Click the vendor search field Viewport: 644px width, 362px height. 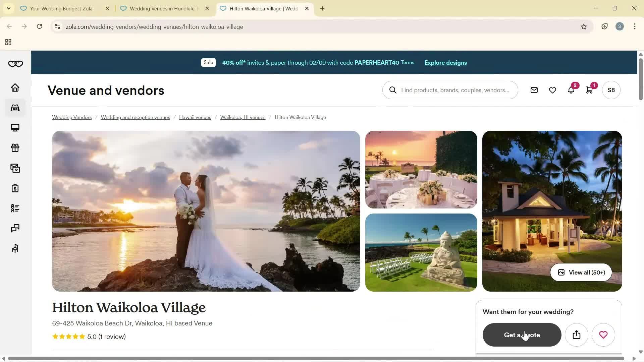click(450, 90)
